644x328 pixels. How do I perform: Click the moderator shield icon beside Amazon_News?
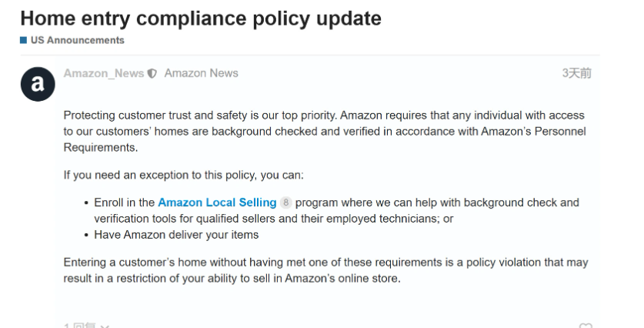[152, 74]
